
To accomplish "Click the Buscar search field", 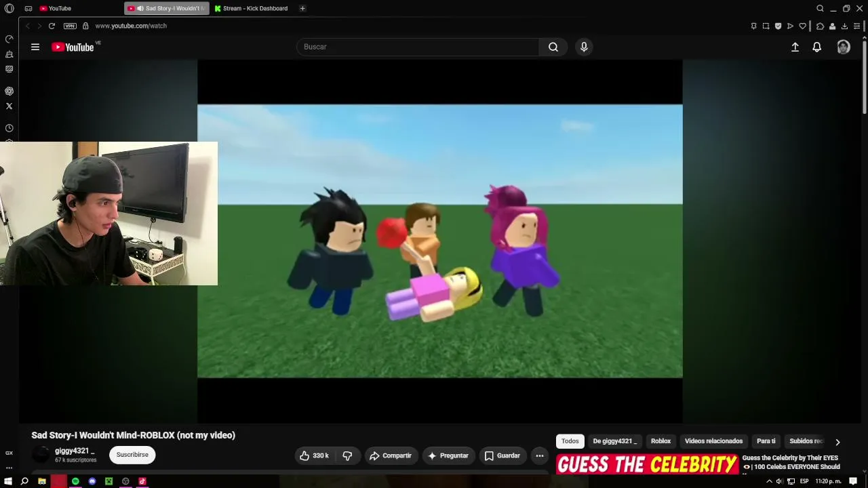I will pos(418,47).
